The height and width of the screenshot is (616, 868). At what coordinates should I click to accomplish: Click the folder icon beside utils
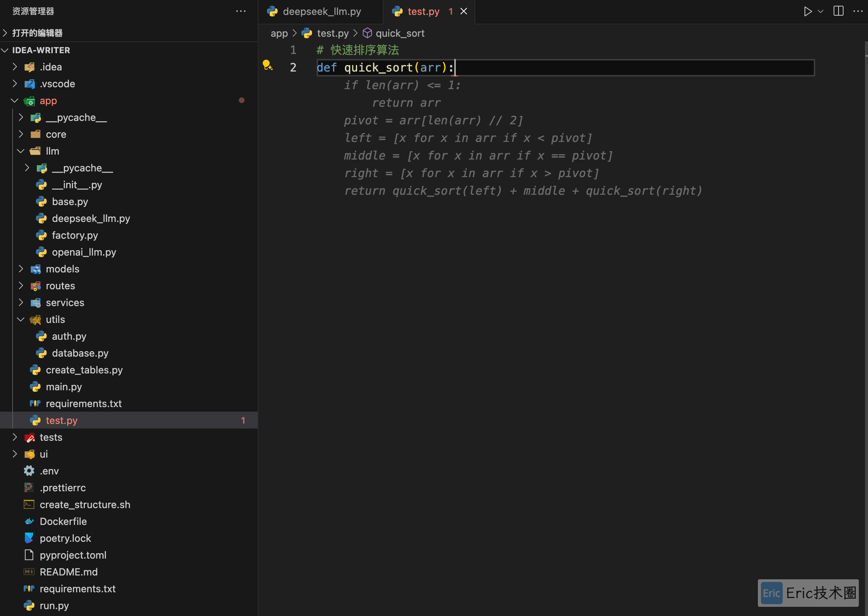(x=35, y=319)
